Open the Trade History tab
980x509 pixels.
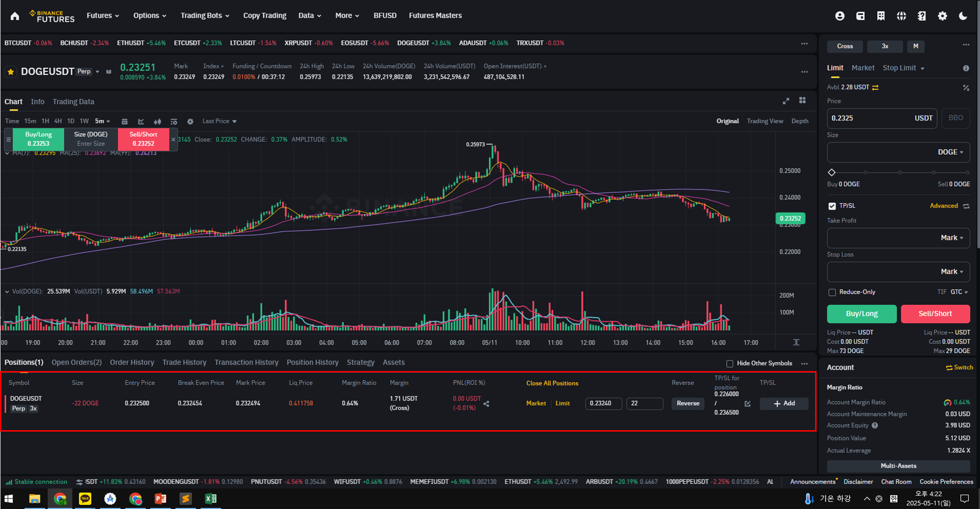[x=184, y=362]
